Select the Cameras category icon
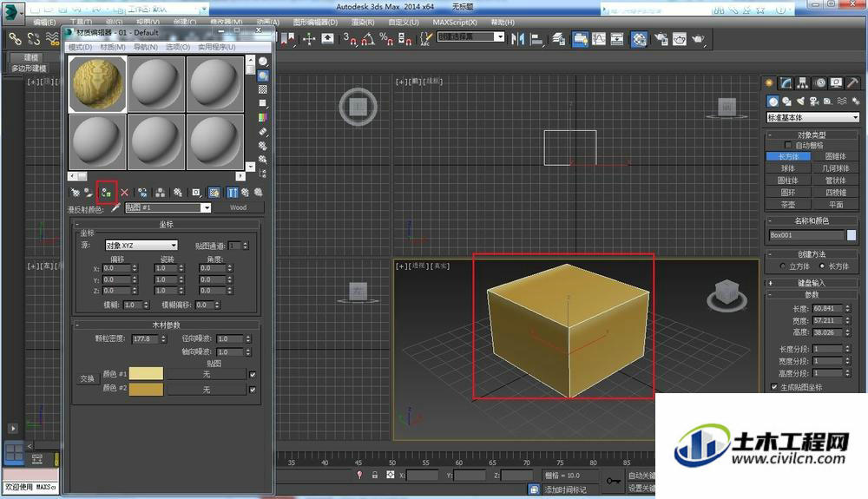868x499 pixels. pos(814,102)
